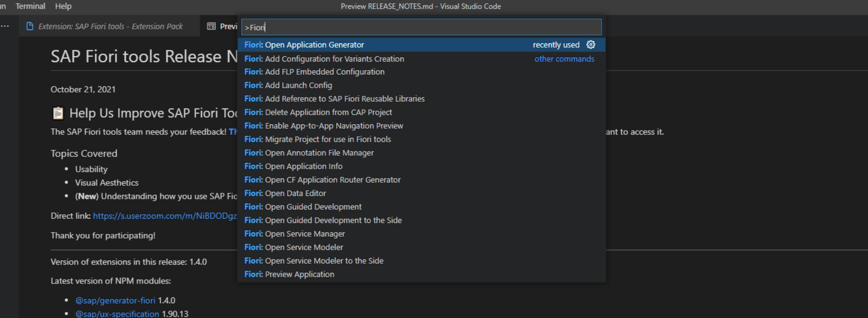Open the Help menu
Viewport: 868px width, 318px height.
click(x=63, y=6)
